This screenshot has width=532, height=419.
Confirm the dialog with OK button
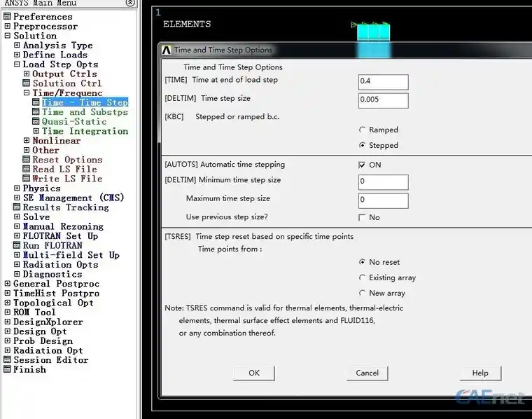point(254,373)
